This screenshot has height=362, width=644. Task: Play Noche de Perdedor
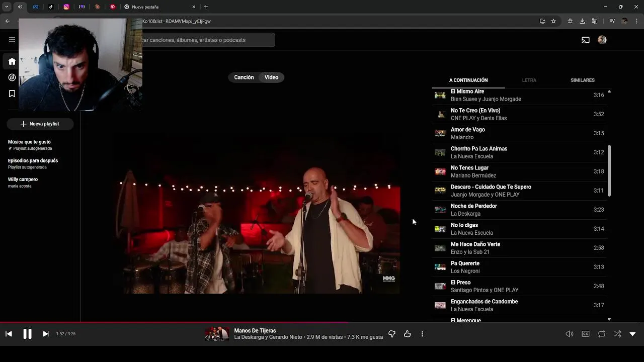520,210
